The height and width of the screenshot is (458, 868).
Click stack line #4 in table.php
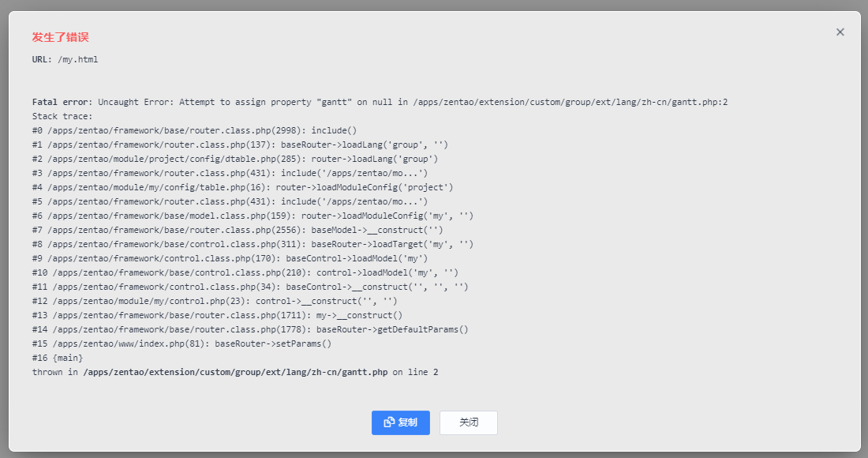(242, 187)
